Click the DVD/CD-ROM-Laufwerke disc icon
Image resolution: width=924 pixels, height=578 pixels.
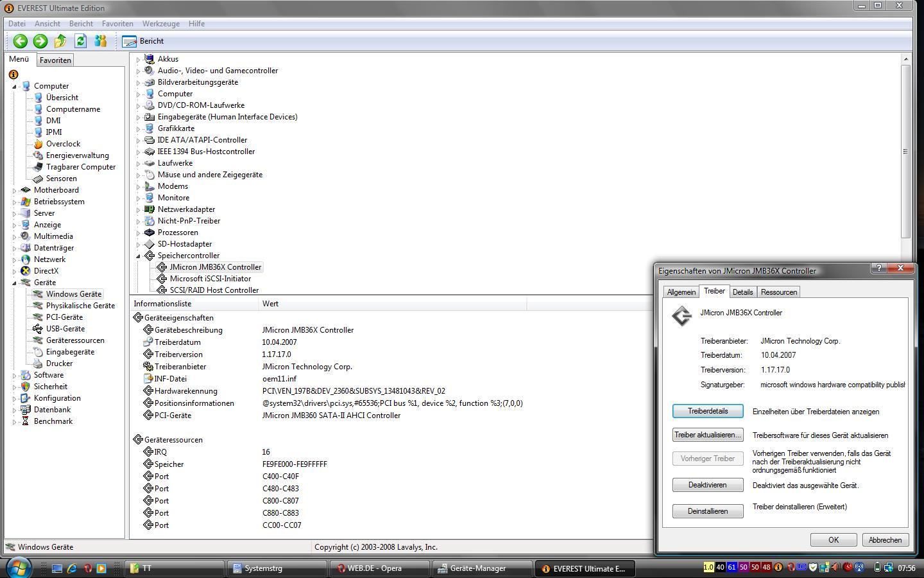(x=150, y=105)
